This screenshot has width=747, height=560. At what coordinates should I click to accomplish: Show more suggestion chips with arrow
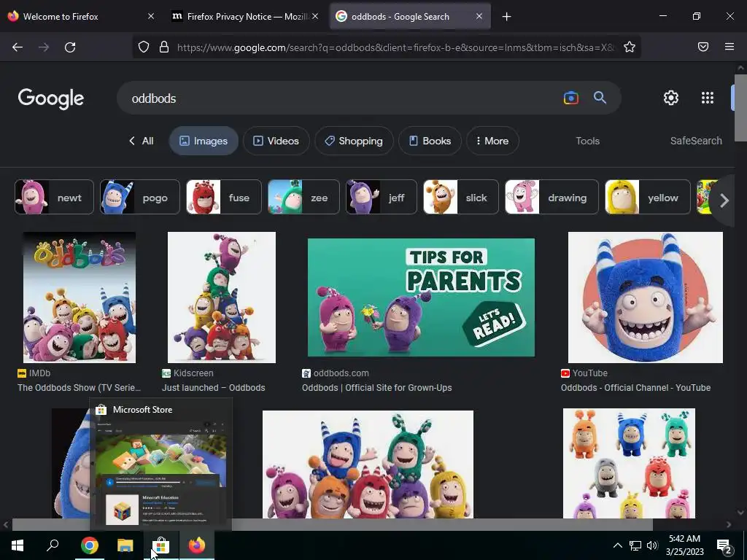pos(724,201)
